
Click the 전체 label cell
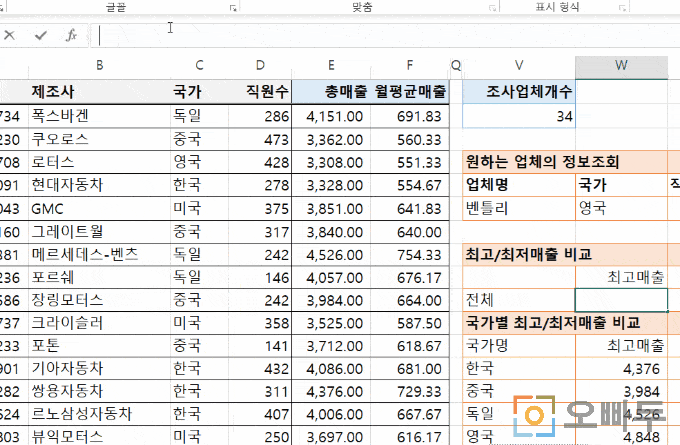pyautogui.click(x=519, y=300)
